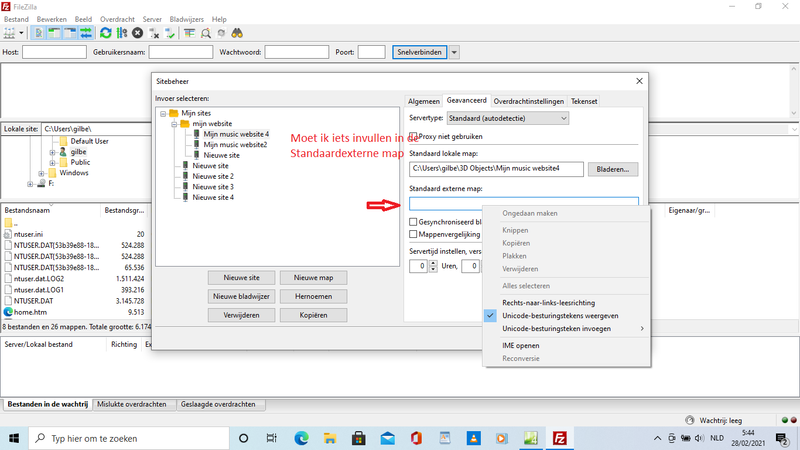This screenshot has width=800, height=450.
Task: Toggle Gesynchroniseerd bladeren checkbox
Action: click(413, 222)
